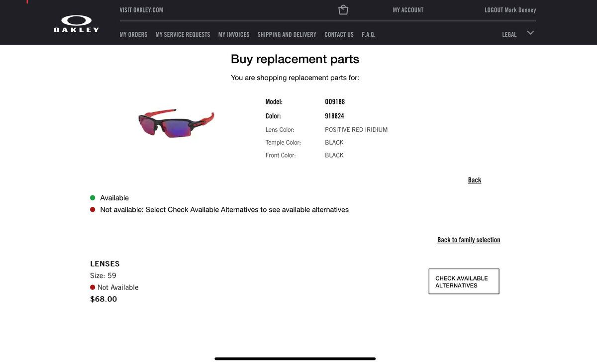
Task: Click the Back link
Action: [x=474, y=180]
